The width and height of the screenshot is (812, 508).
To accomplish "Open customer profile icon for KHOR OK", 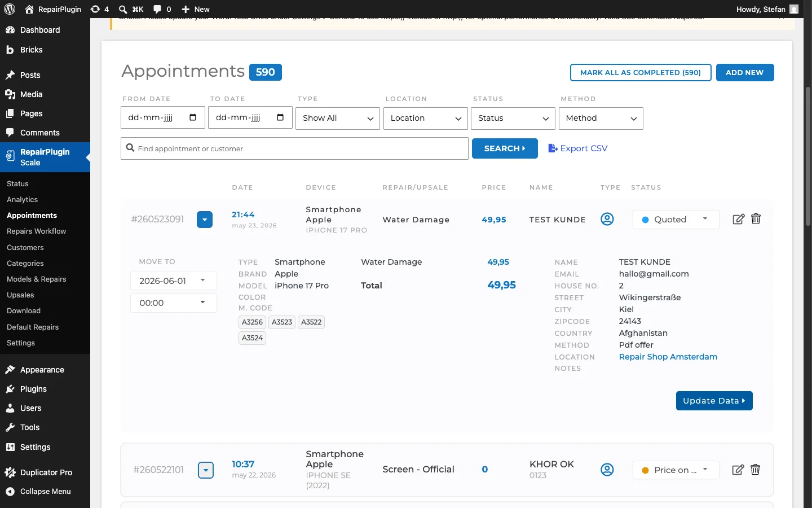I will 607,470.
